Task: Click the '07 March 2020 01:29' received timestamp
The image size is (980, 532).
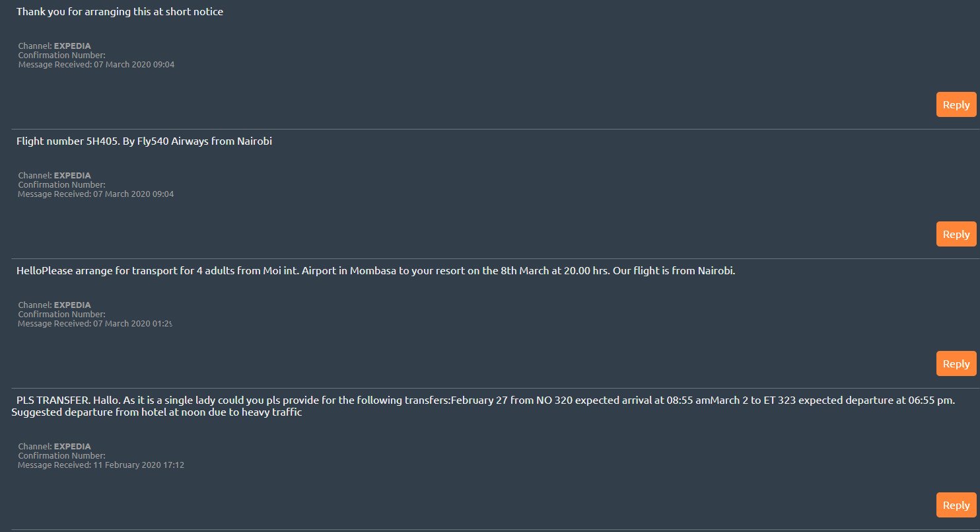Action: point(132,324)
